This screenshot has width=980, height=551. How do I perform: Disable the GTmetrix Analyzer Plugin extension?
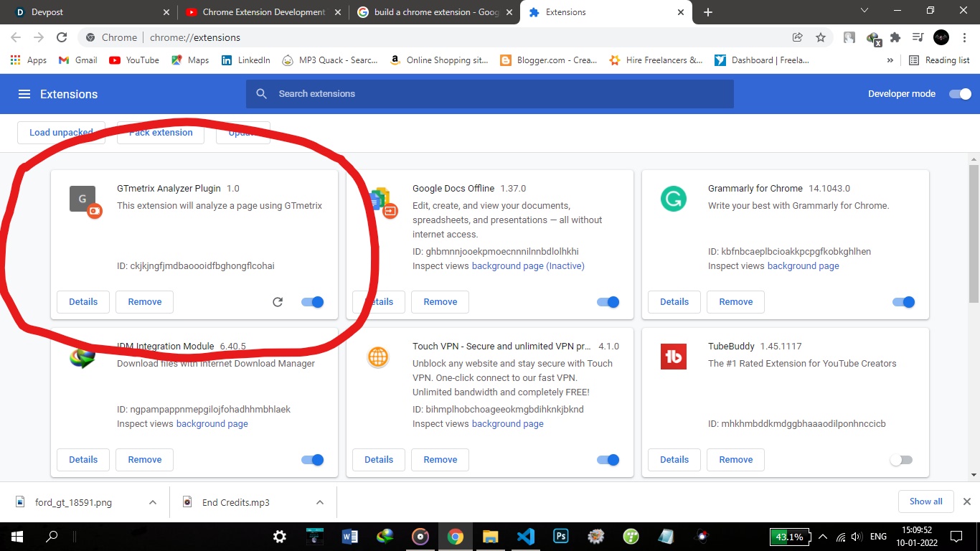[313, 302]
